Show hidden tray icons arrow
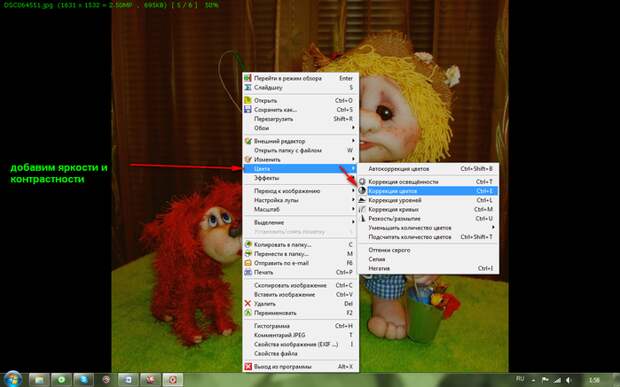620x387 pixels. coord(533,380)
